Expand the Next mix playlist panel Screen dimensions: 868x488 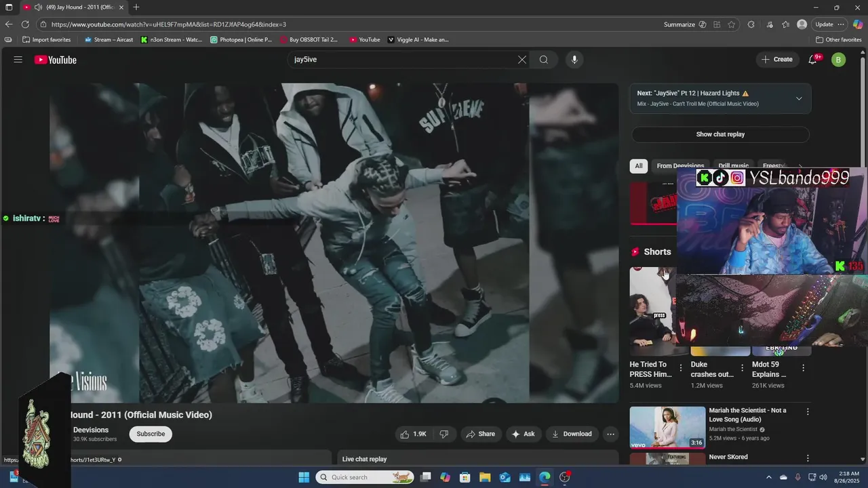point(799,98)
